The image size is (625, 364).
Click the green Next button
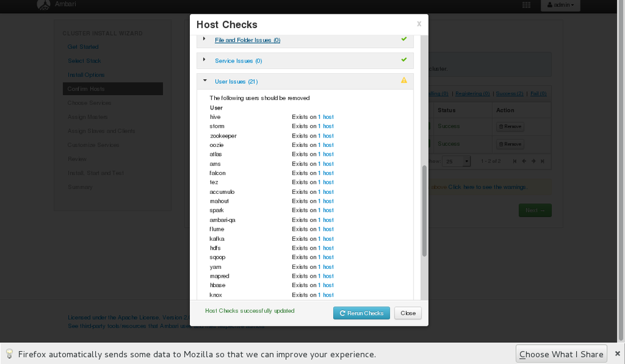coord(535,210)
